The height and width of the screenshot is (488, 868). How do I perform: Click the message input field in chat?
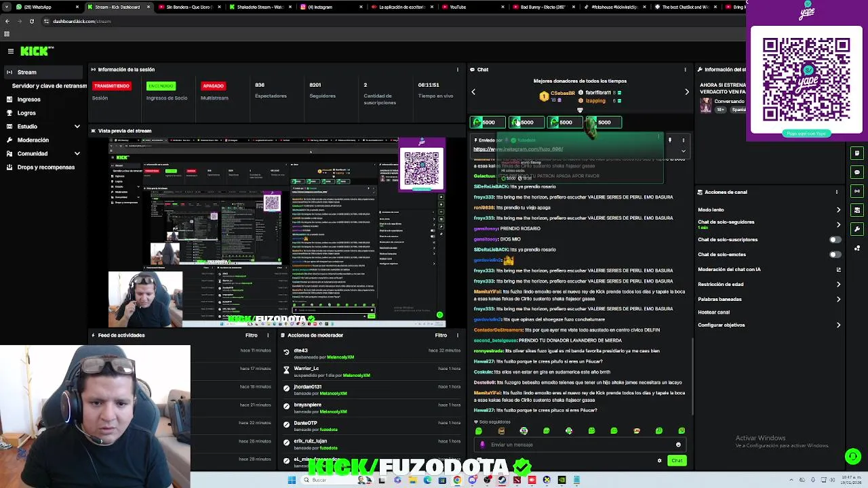pyautogui.click(x=580, y=445)
